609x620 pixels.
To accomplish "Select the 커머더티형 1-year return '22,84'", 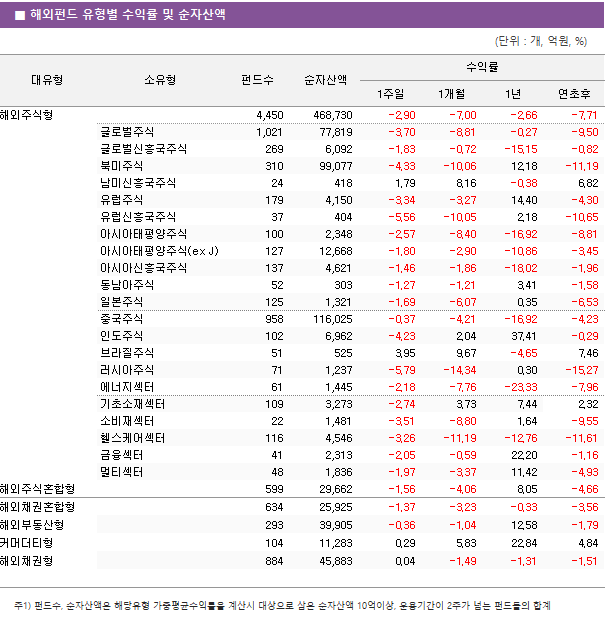I will [524, 543].
